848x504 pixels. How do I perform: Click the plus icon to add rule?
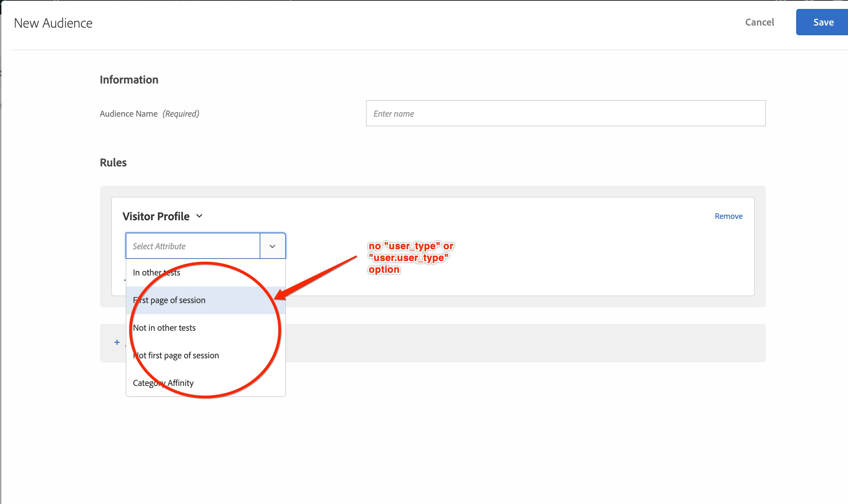[117, 342]
